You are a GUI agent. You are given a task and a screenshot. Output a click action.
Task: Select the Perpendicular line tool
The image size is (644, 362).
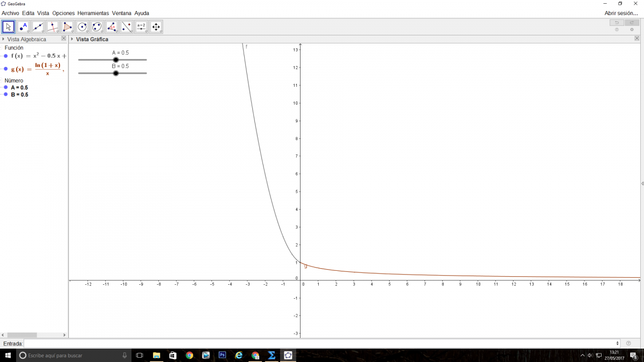click(x=53, y=27)
